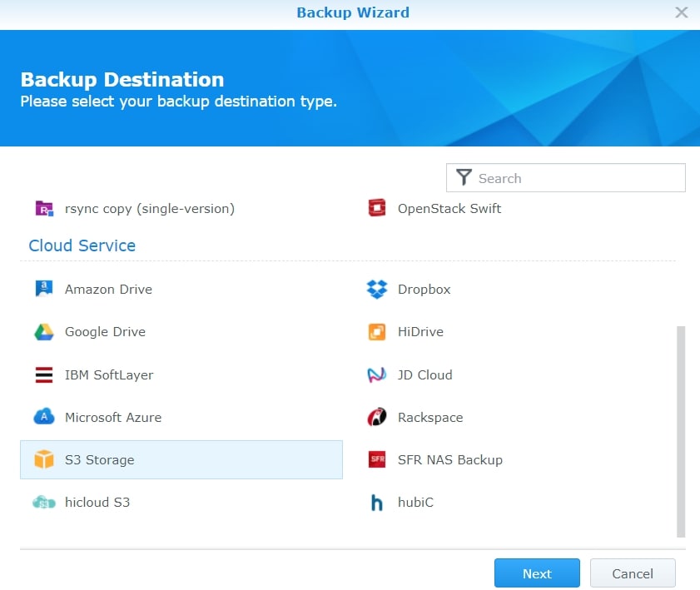Pick the HiDrive orange icon
Viewport: 700px width, 590px height.
[x=377, y=332]
